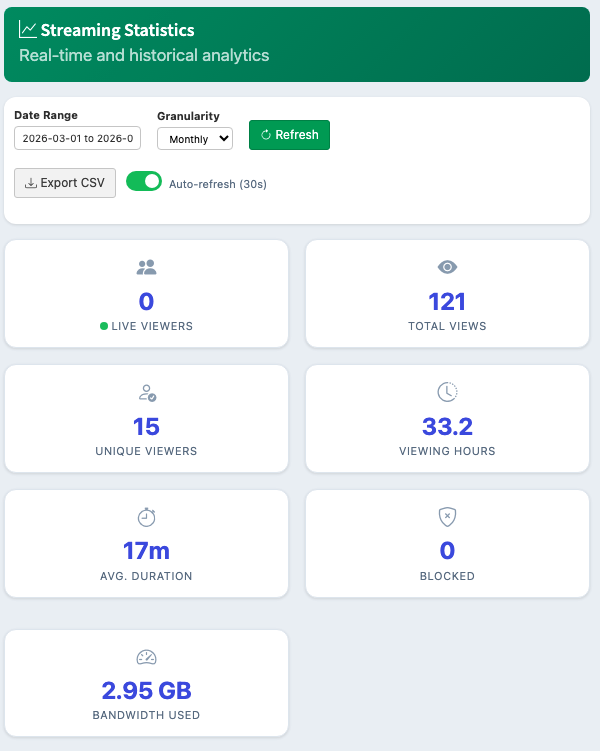Screen dimensions: 600x751
Task: Click the BANDWIDTH USED label
Action: [x=146, y=715]
